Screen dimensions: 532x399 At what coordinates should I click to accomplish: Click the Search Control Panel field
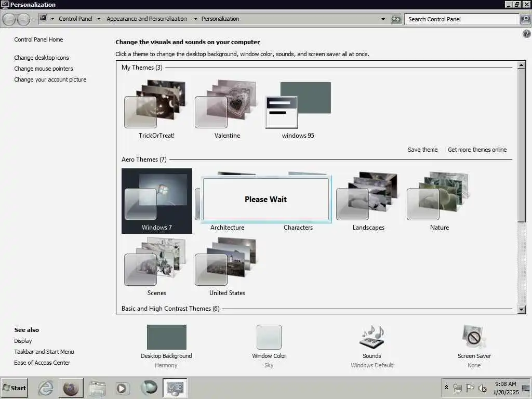462,19
